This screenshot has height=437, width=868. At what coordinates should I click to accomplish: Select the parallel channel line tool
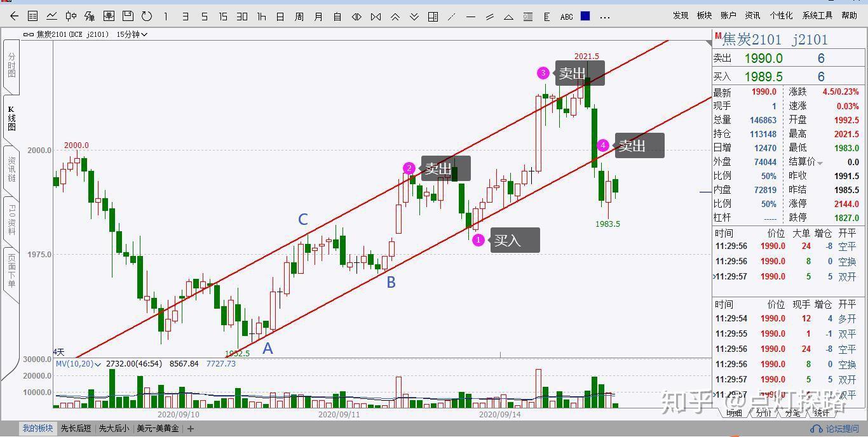point(490,17)
